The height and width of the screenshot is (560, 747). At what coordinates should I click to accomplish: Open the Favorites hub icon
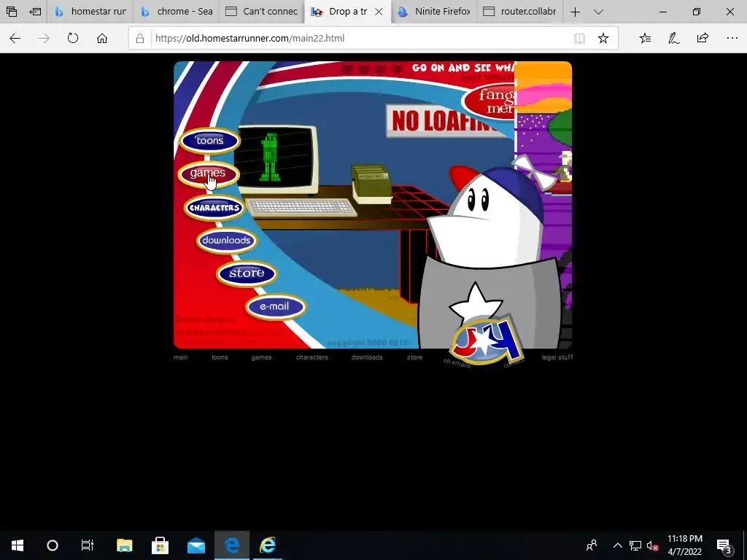click(x=645, y=38)
